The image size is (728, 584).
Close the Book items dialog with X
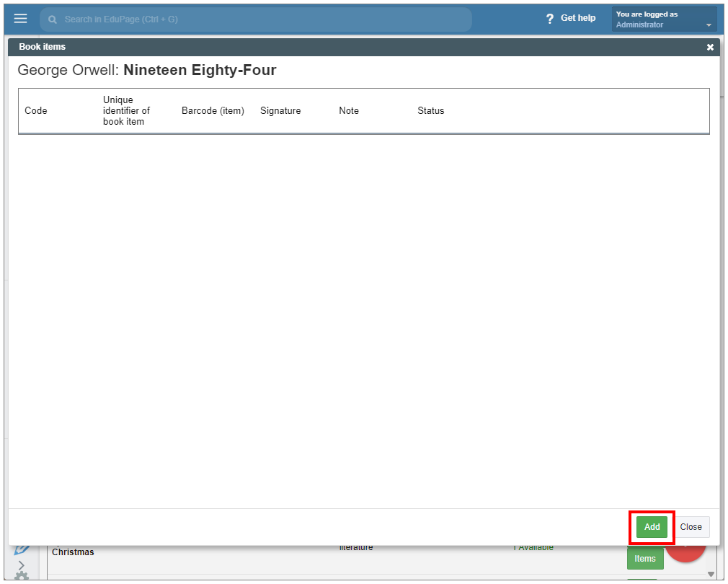(710, 47)
